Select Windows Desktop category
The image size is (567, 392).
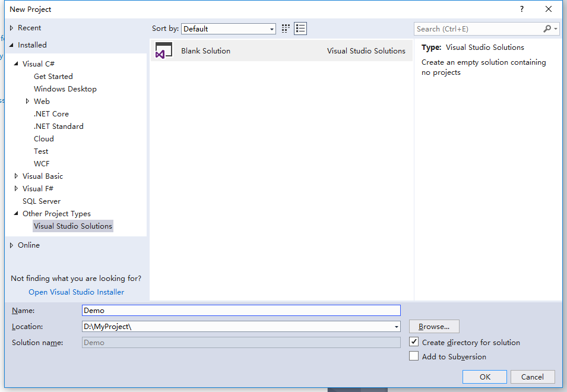coord(65,89)
